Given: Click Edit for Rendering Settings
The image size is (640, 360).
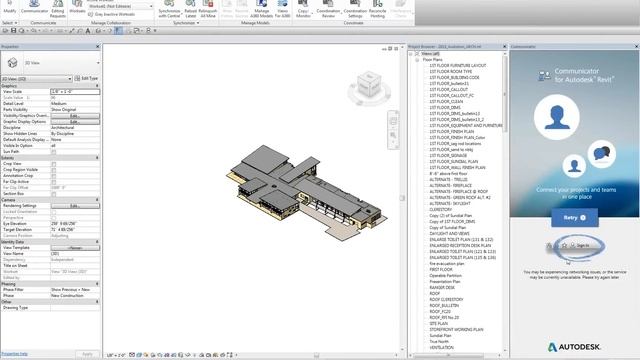Looking at the screenshot, I should tap(75, 206).
